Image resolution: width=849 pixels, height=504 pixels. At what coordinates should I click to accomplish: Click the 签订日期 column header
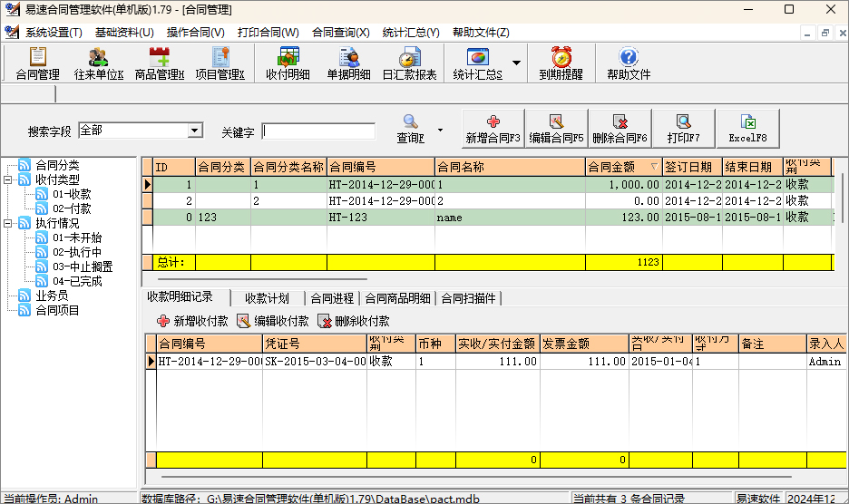point(692,167)
